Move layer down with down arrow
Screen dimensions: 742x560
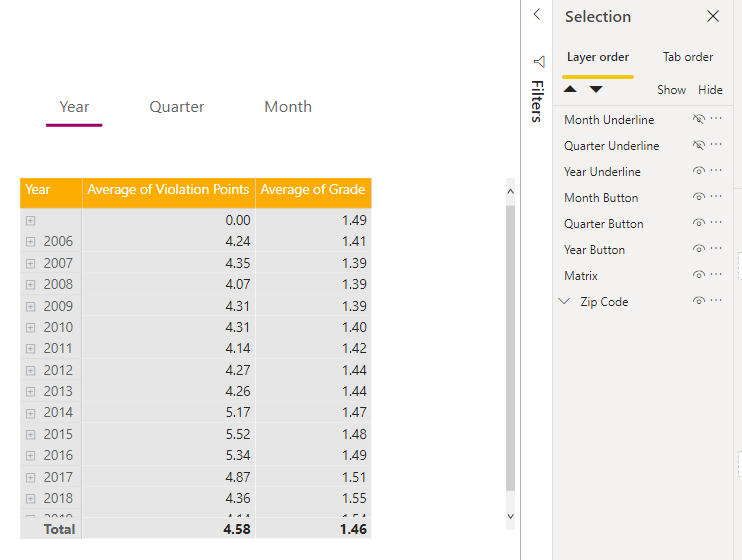596,89
